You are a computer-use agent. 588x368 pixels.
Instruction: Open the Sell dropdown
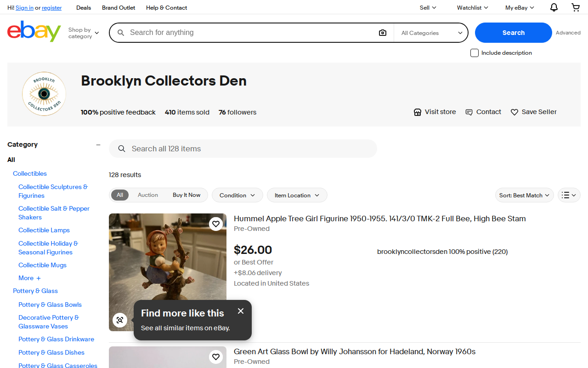[428, 7]
